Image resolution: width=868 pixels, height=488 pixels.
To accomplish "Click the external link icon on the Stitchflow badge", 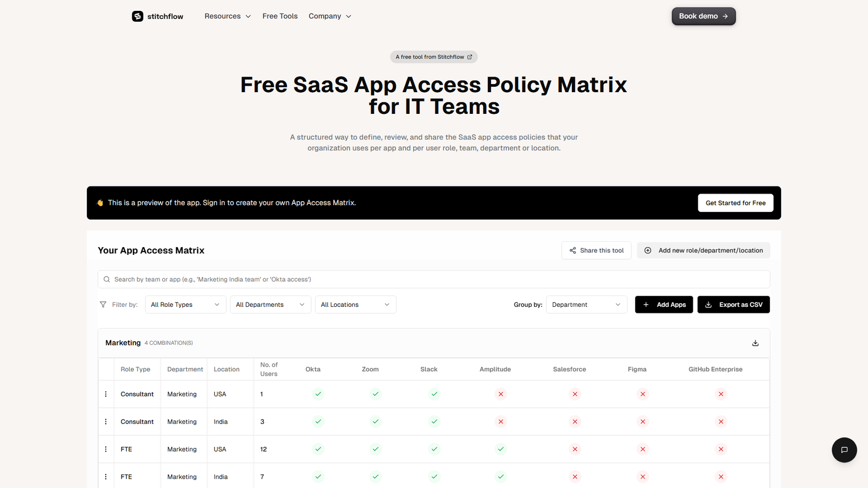I will point(469,56).
